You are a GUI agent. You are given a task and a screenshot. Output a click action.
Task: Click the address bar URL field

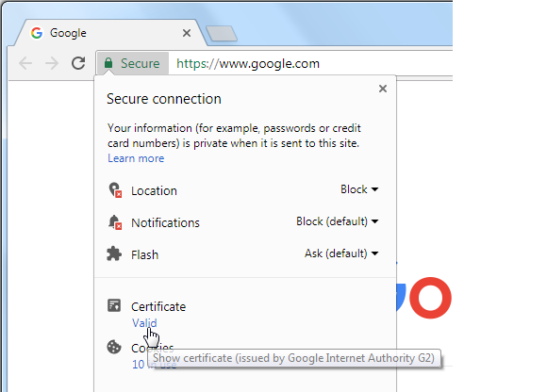click(310, 63)
